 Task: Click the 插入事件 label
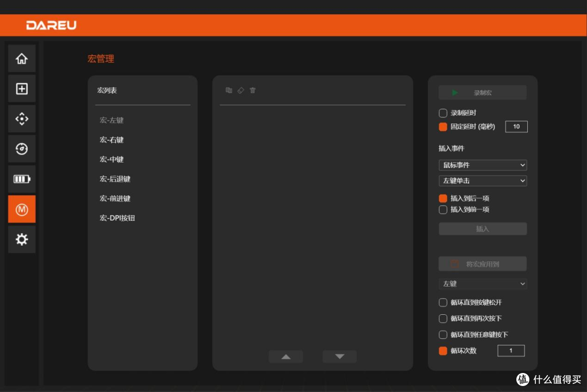tap(452, 148)
